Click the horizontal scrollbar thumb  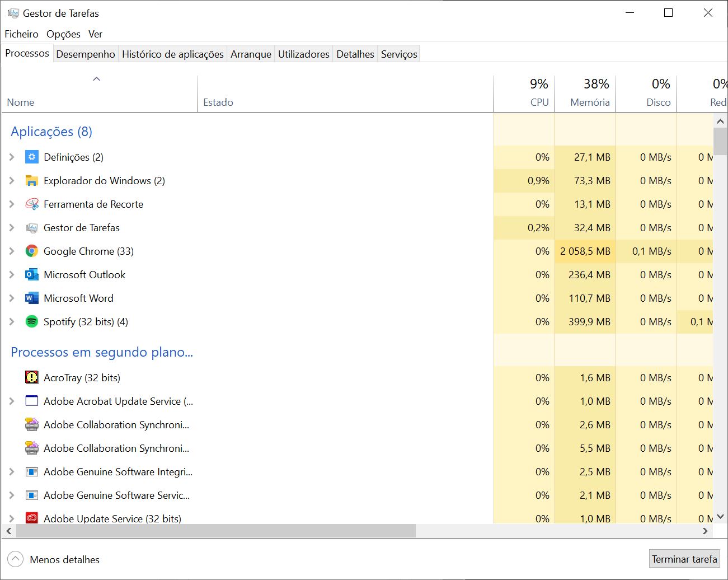[215, 531]
